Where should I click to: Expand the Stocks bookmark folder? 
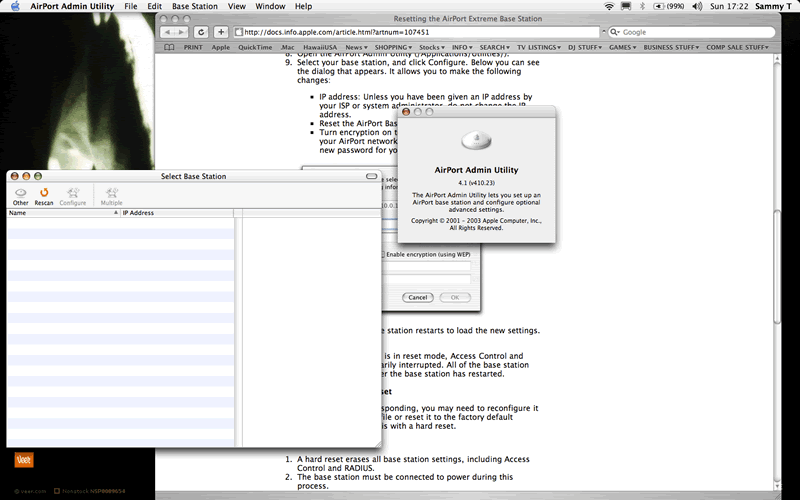(432, 47)
